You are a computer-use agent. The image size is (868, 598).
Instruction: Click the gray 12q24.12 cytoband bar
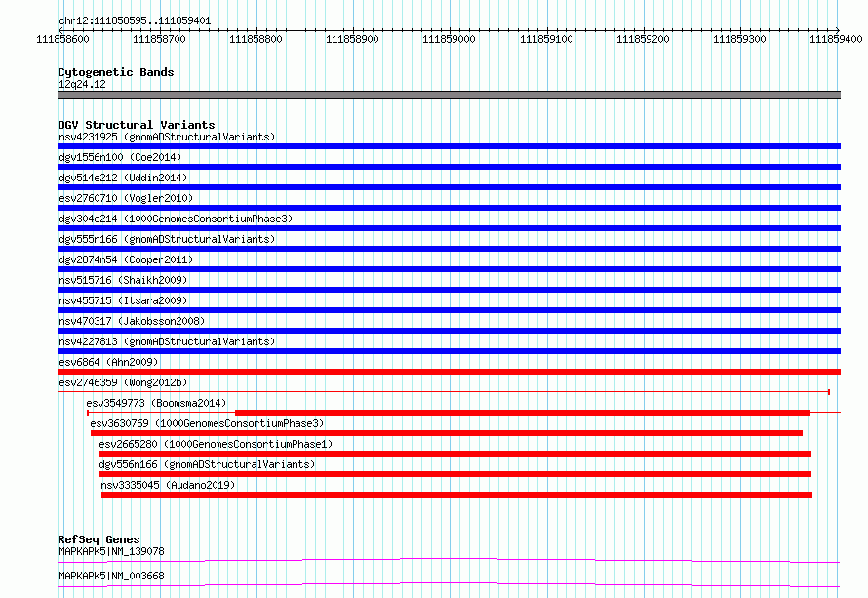tap(449, 95)
